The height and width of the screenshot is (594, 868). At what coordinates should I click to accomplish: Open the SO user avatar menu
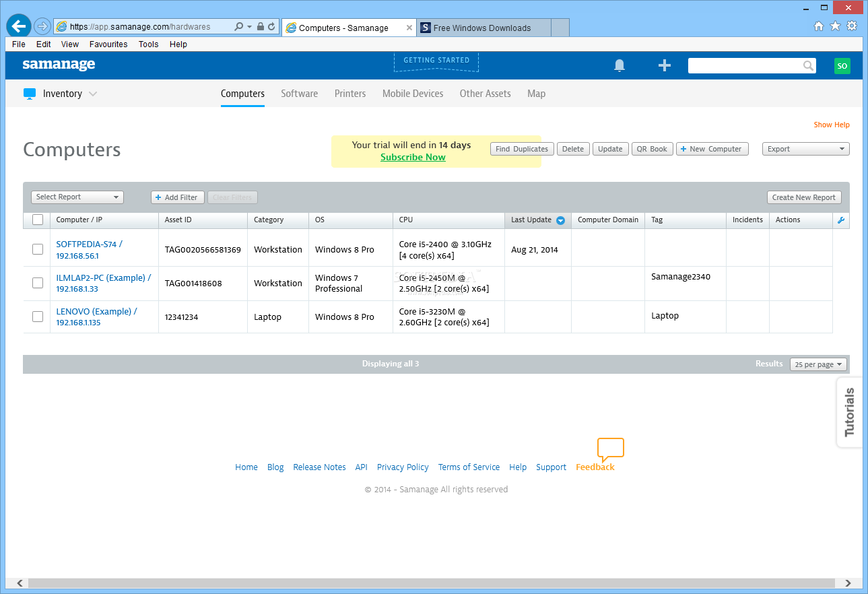[x=842, y=65]
